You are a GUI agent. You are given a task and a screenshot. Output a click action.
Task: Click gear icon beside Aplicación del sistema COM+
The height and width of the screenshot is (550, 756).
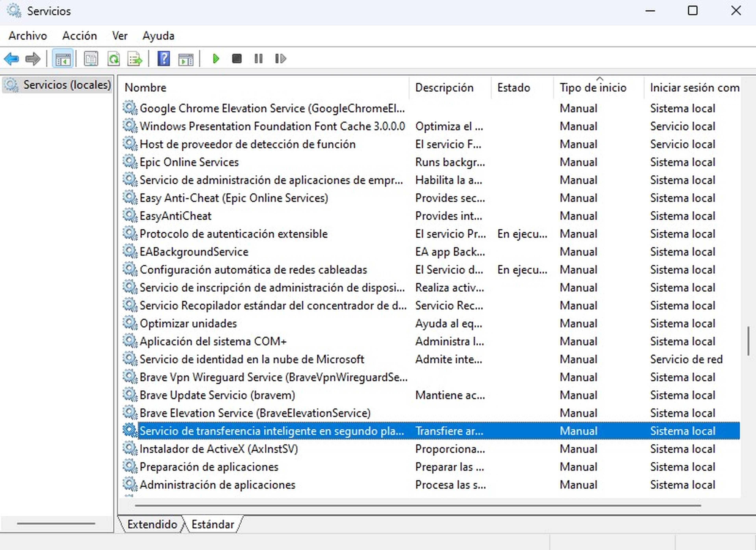coord(130,341)
